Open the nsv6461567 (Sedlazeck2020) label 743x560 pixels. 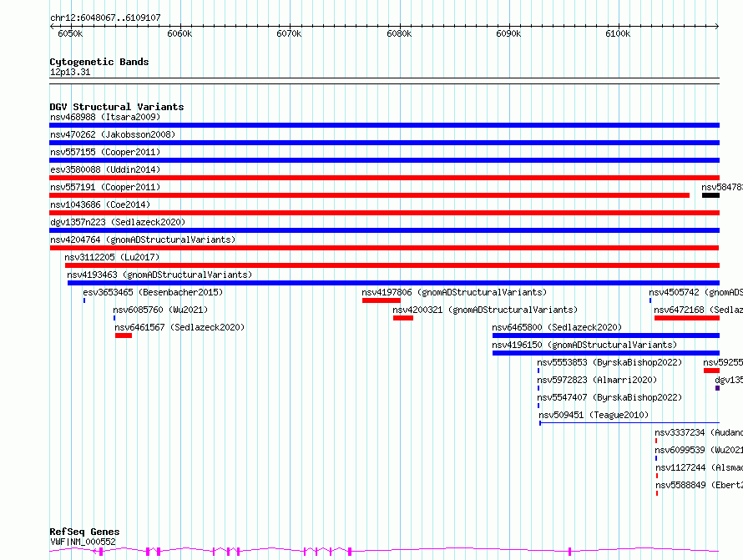click(x=179, y=327)
